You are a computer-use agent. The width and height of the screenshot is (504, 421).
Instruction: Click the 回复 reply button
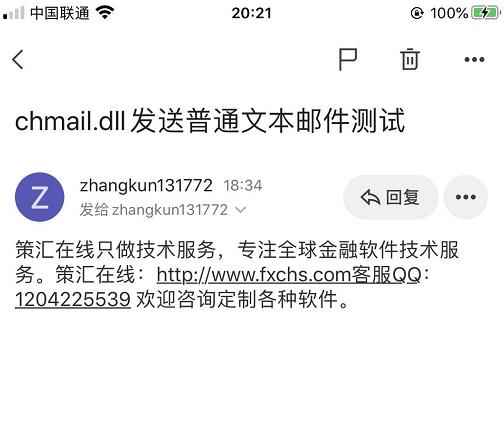[390, 197]
